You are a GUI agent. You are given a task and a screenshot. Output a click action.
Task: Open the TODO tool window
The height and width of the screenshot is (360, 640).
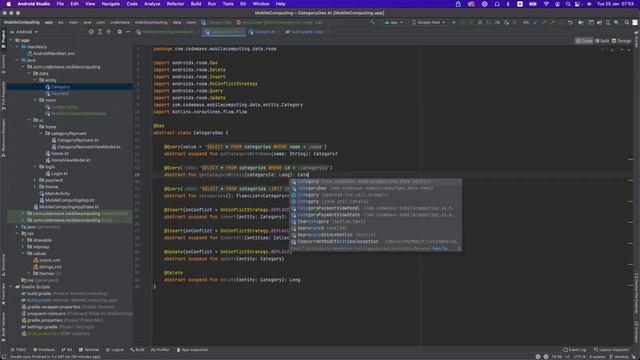pos(18,350)
